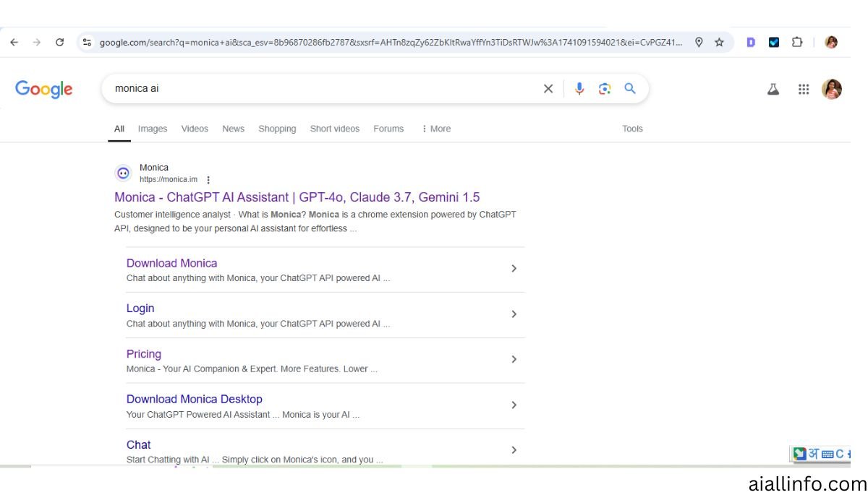Open the Login sitelink

[x=140, y=309]
